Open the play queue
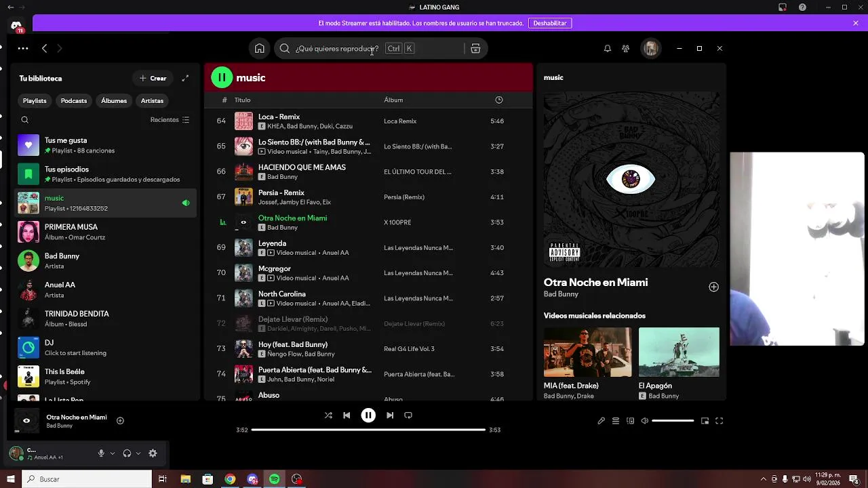Image resolution: width=868 pixels, height=488 pixels. pos(616,421)
